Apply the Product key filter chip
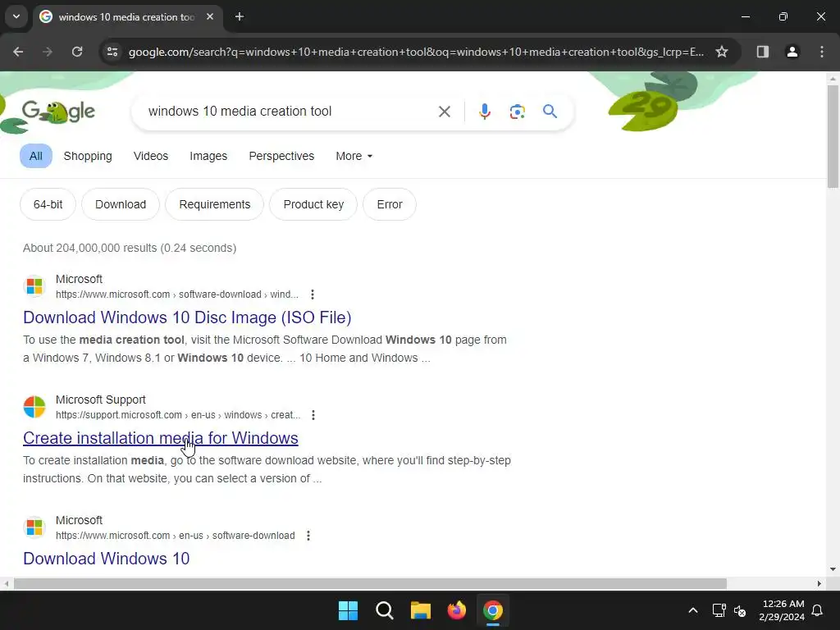840x630 pixels. click(x=313, y=204)
